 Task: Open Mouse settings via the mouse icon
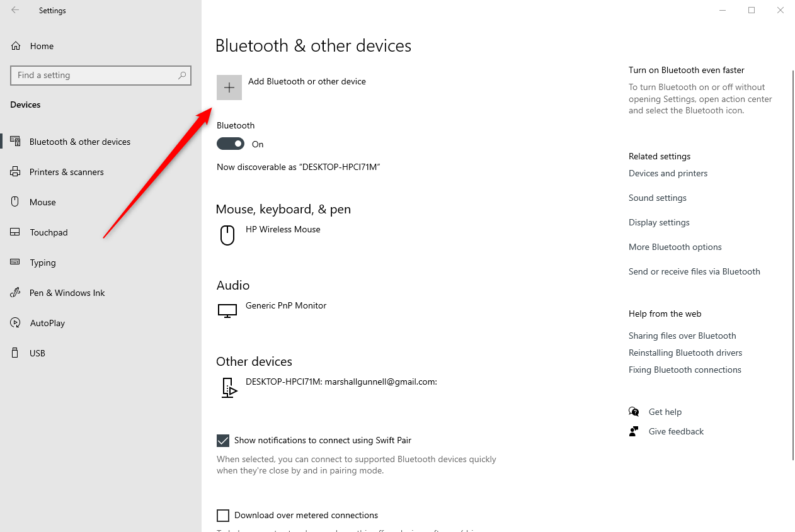coord(14,201)
